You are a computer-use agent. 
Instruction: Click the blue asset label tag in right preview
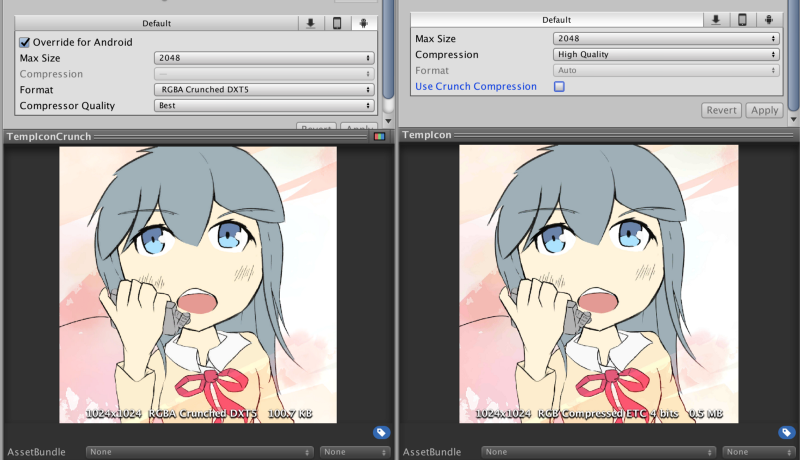click(787, 432)
